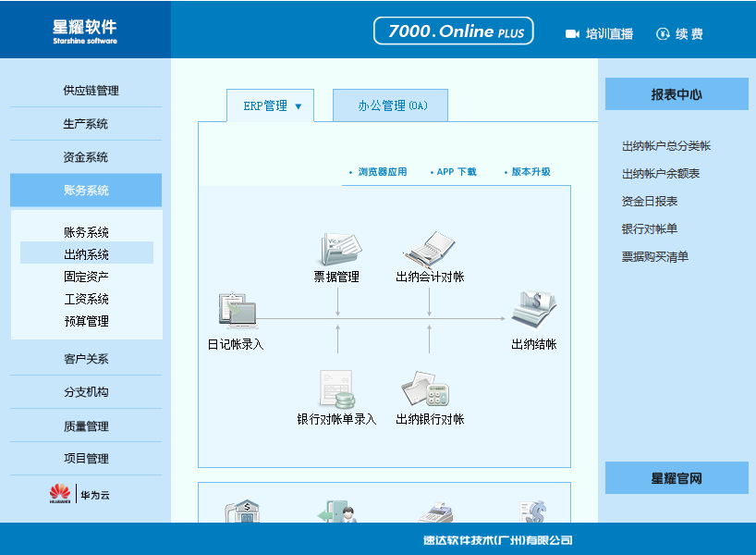This screenshot has height=555, width=756.
Task: Expand the ERP管理 dropdown arrow
Action: 298,106
